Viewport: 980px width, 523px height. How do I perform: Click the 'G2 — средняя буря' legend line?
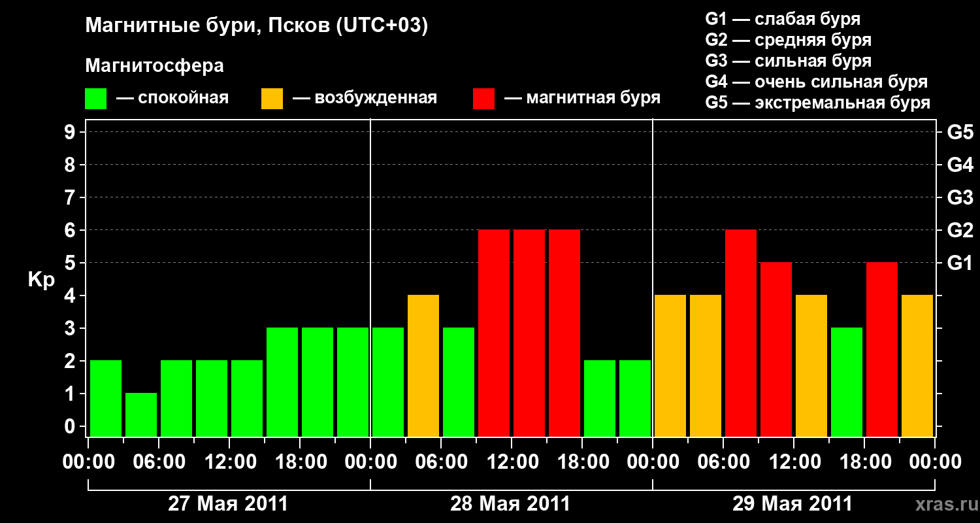[788, 40]
